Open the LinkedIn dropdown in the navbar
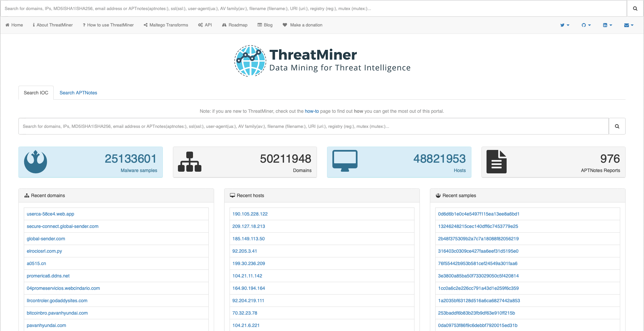This screenshot has height=331, width=644. click(607, 25)
